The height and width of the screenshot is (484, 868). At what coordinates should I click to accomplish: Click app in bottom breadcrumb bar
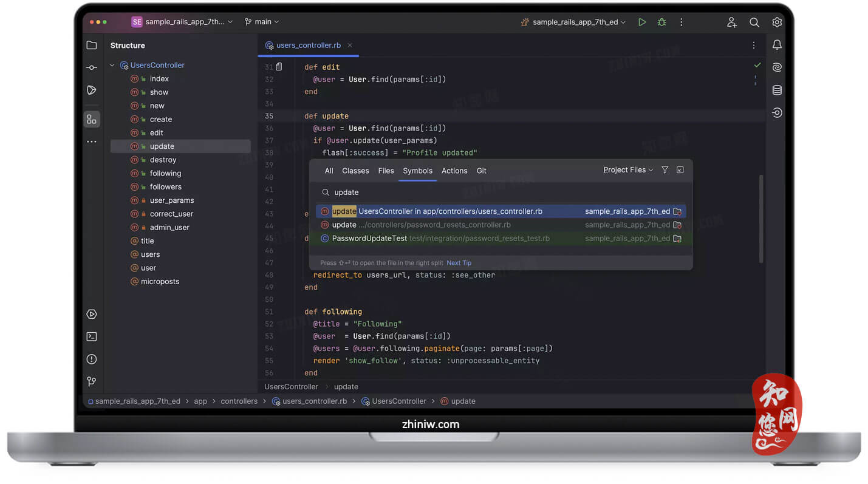point(200,401)
